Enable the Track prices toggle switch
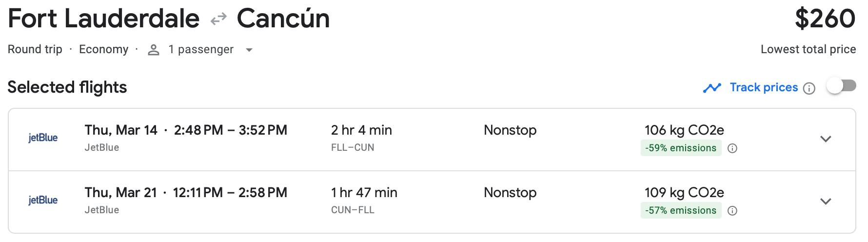 tap(841, 86)
